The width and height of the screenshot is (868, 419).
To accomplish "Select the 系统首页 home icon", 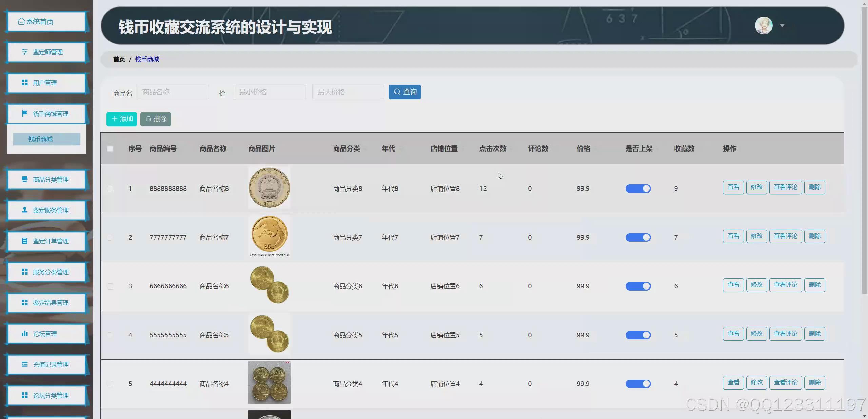I will [x=21, y=21].
